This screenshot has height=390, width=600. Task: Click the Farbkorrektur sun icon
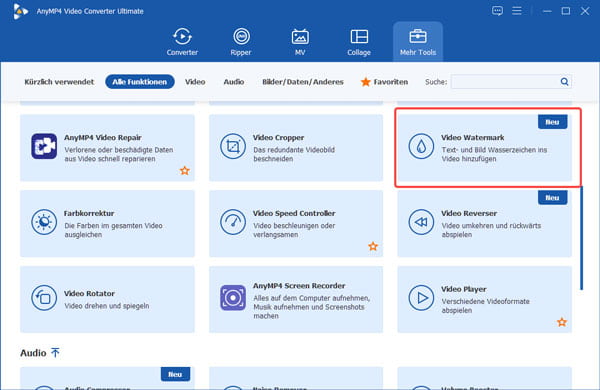coord(44,222)
